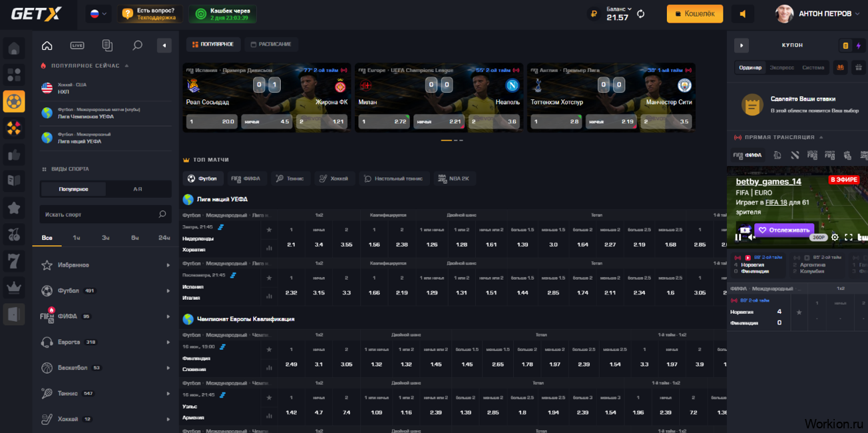Choose Настольный теннис top matches tab
This screenshot has width=868, height=433.
[x=394, y=179]
